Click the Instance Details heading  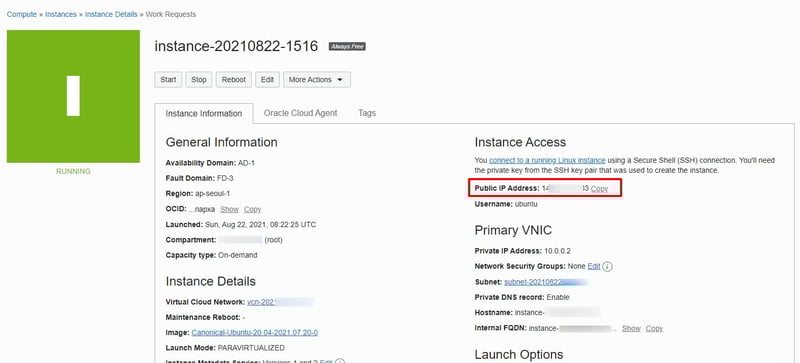(211, 281)
